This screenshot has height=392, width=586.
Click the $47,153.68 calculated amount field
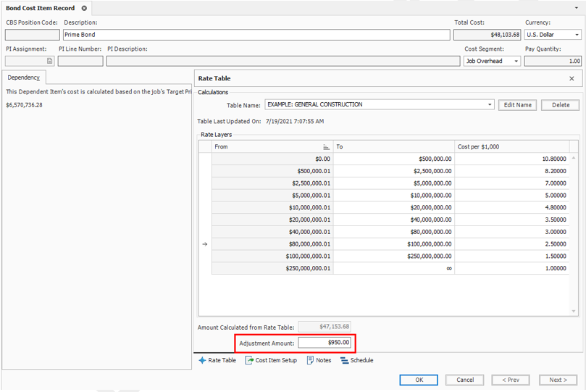tap(325, 327)
